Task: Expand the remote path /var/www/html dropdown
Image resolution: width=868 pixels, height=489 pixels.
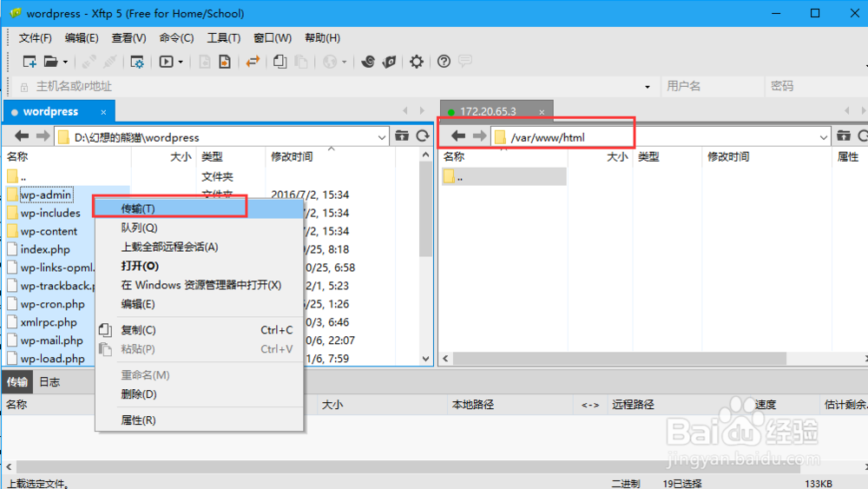Action: [x=824, y=137]
